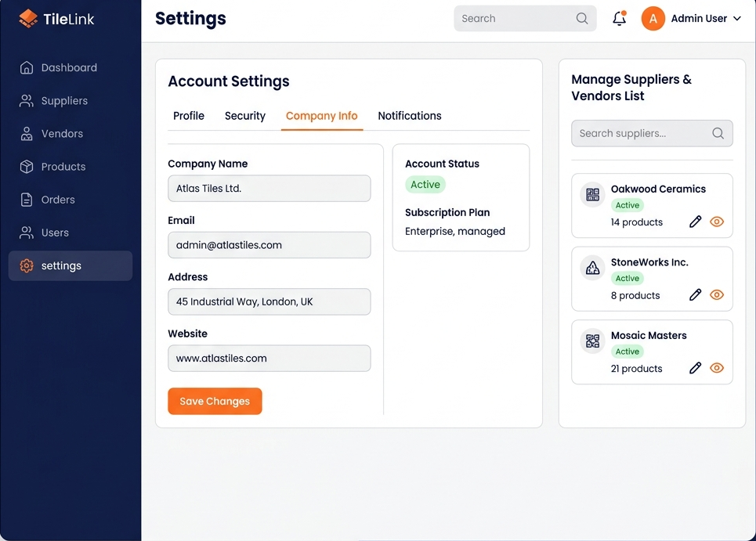
Task: Click the settings gear icon in sidebar
Action: click(27, 265)
